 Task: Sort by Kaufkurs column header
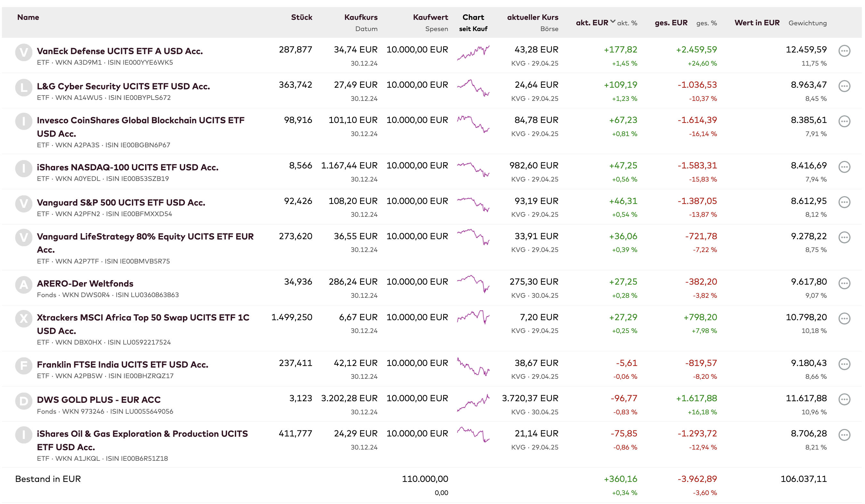point(360,17)
